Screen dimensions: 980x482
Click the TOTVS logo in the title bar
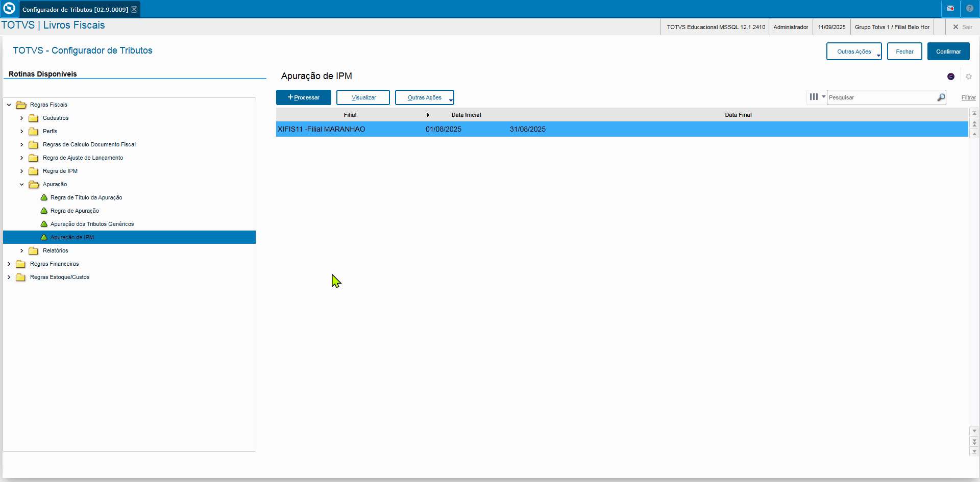click(9, 9)
